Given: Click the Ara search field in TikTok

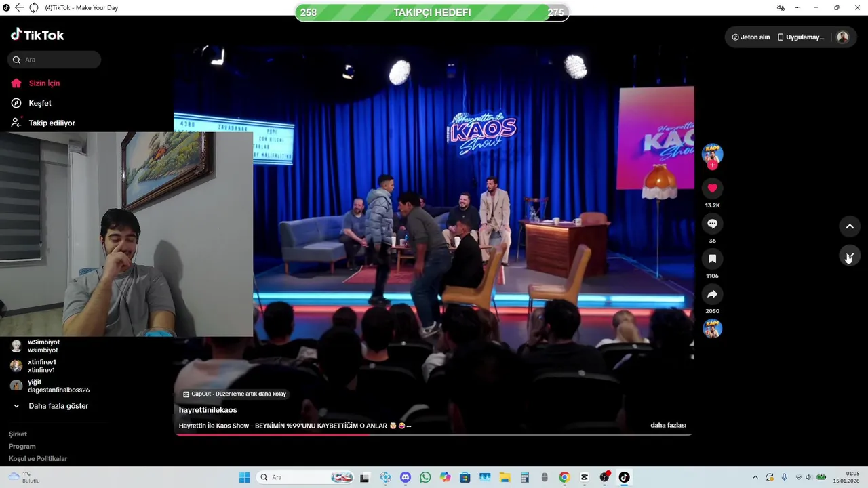Looking at the screenshot, I should (54, 60).
